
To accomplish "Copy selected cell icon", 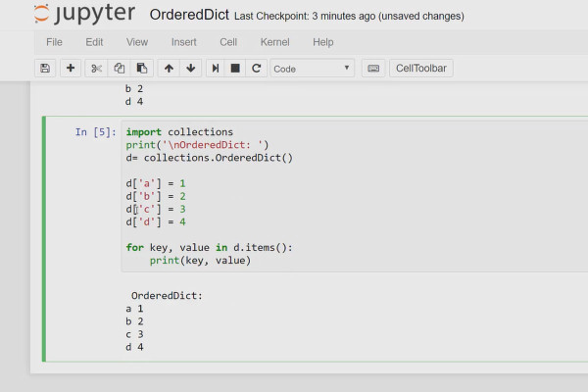I will click(x=120, y=69).
